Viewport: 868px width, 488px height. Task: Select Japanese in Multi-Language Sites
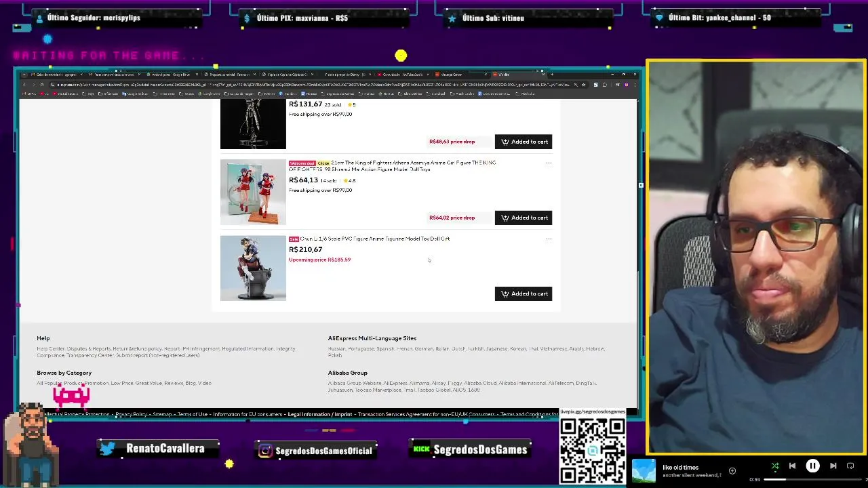pyautogui.click(x=496, y=349)
